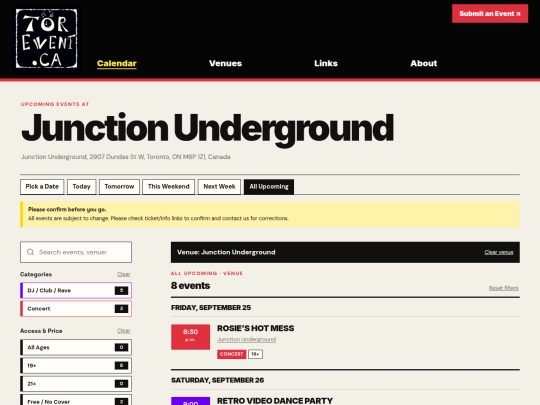Clear the Access & Price filters
Screen dimensions: 540x405
(123, 331)
